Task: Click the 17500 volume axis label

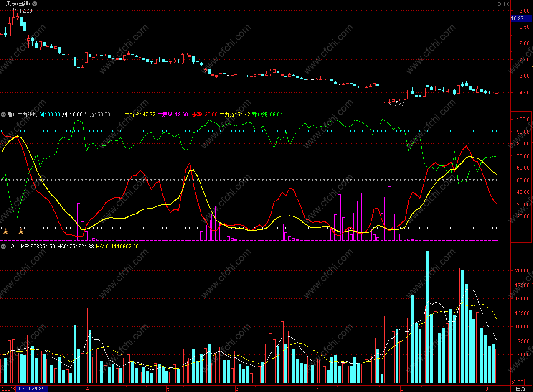Action: pyautogui.click(x=522, y=285)
